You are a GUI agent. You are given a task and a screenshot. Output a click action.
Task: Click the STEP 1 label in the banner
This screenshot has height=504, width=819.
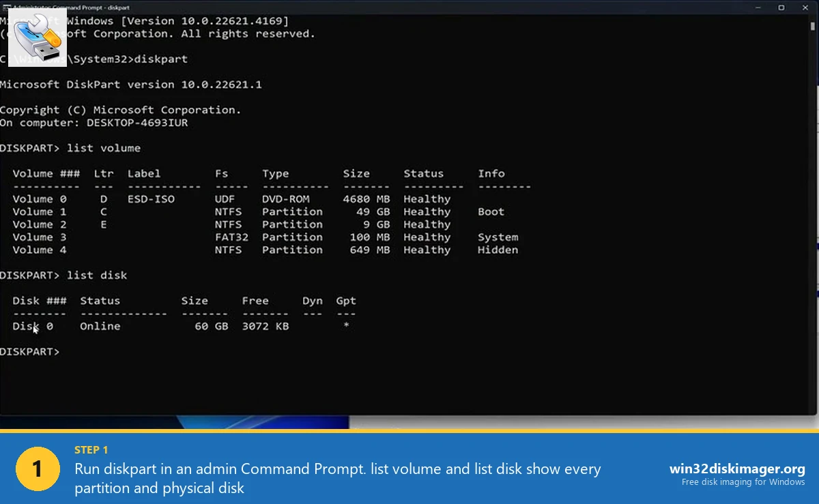(x=91, y=449)
